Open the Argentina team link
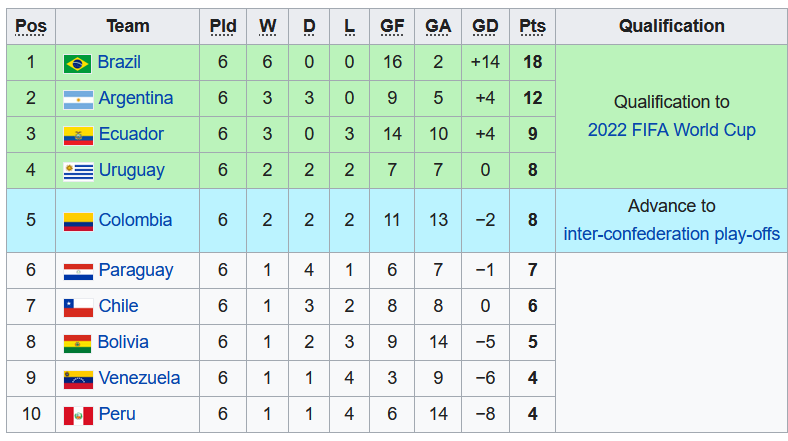 136,98
